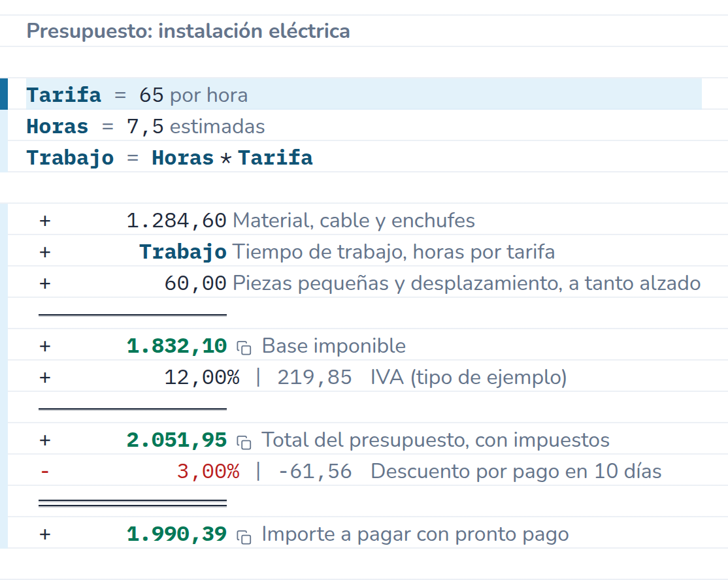Click the computed tax value 219,85

coord(314,378)
